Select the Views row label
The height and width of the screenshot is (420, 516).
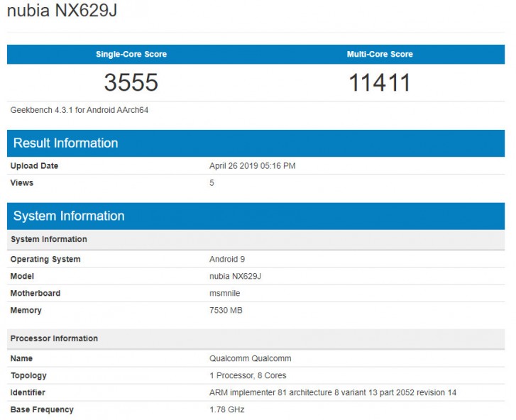pyautogui.click(x=22, y=183)
